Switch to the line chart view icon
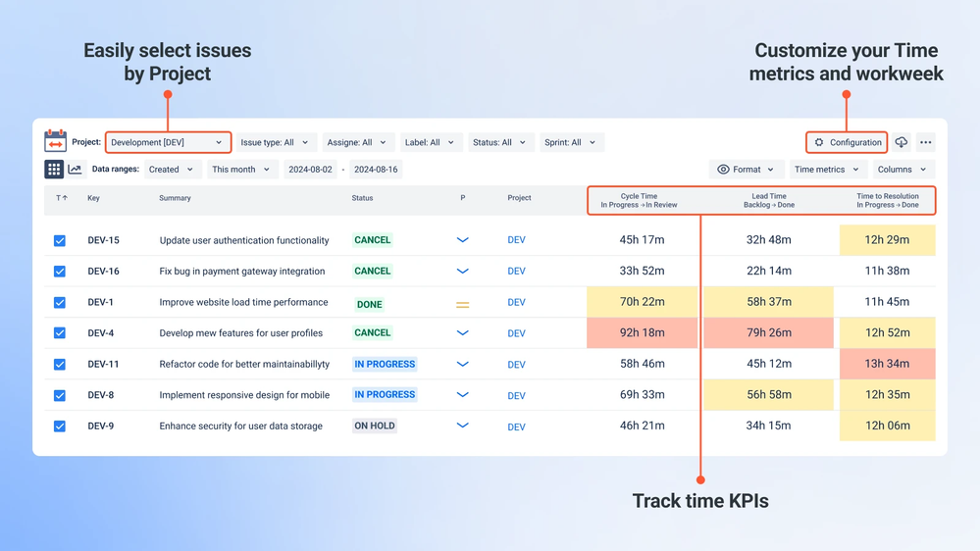The image size is (980, 551). pos(75,170)
